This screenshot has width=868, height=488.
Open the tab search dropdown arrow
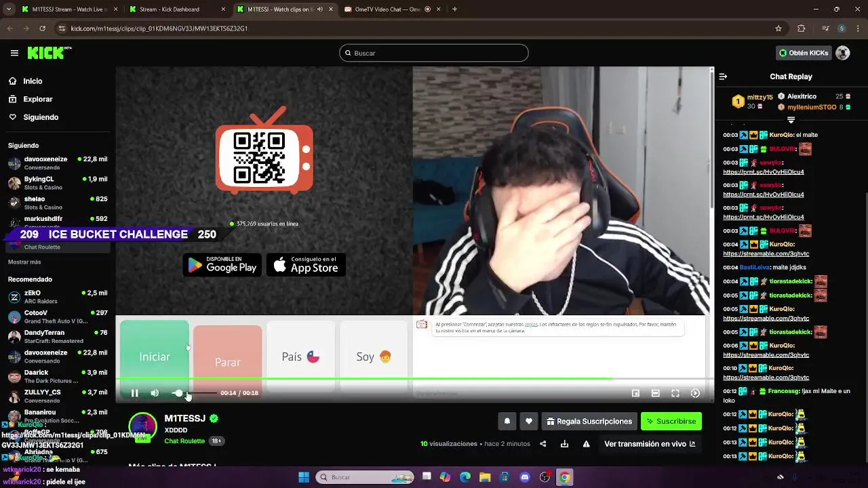pyautogui.click(x=9, y=9)
